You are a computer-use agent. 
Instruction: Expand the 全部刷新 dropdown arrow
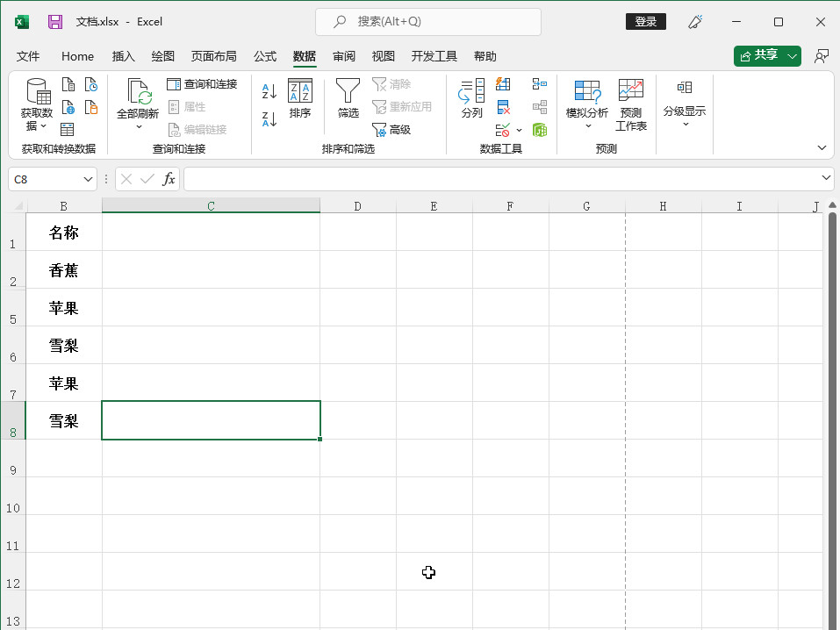[139, 127]
